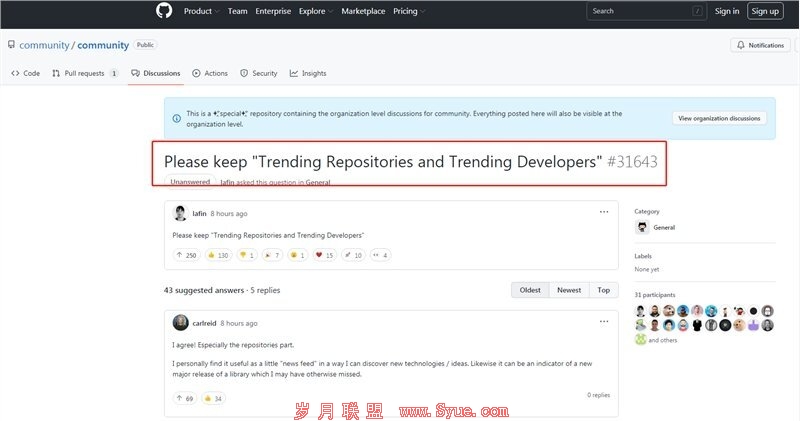Focus the Search input field
This screenshot has height=421, width=800.
click(646, 11)
